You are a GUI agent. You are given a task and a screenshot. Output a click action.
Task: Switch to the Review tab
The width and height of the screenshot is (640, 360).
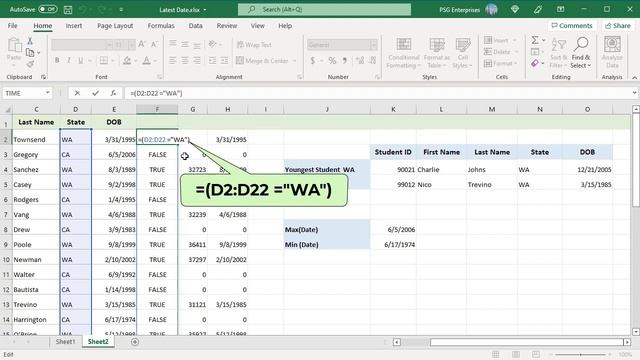[227, 26]
